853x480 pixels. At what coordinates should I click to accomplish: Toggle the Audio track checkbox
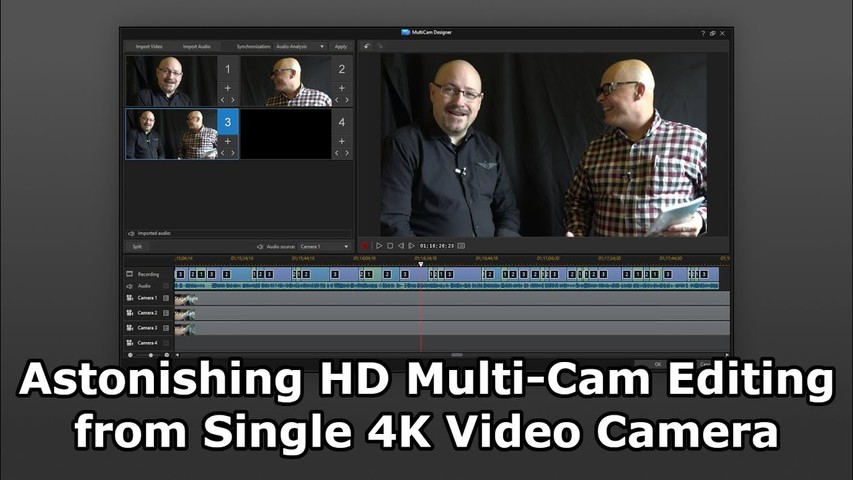click(x=166, y=286)
